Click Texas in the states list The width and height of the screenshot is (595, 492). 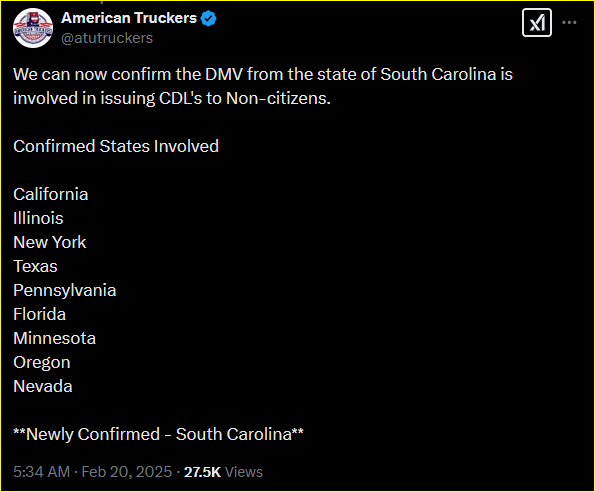pyautogui.click(x=35, y=266)
